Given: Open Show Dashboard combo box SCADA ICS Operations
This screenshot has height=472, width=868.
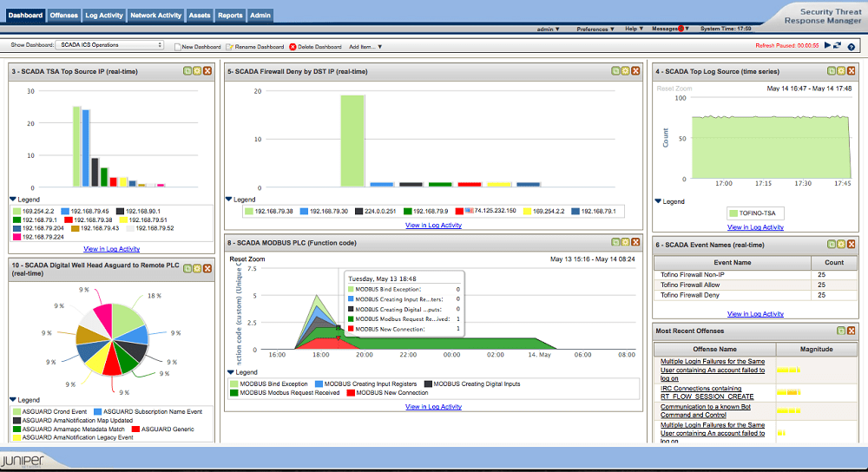Looking at the screenshot, I should 109,45.
